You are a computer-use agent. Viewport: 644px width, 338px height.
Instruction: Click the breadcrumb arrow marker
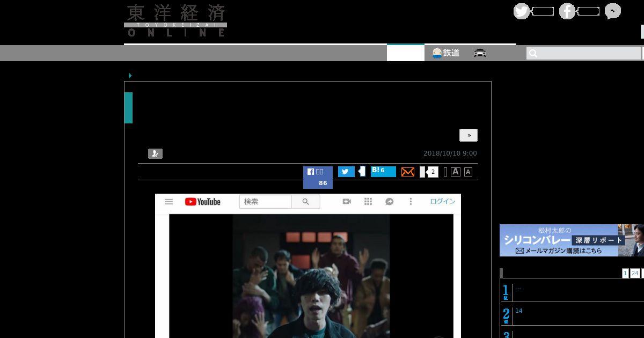(x=130, y=76)
